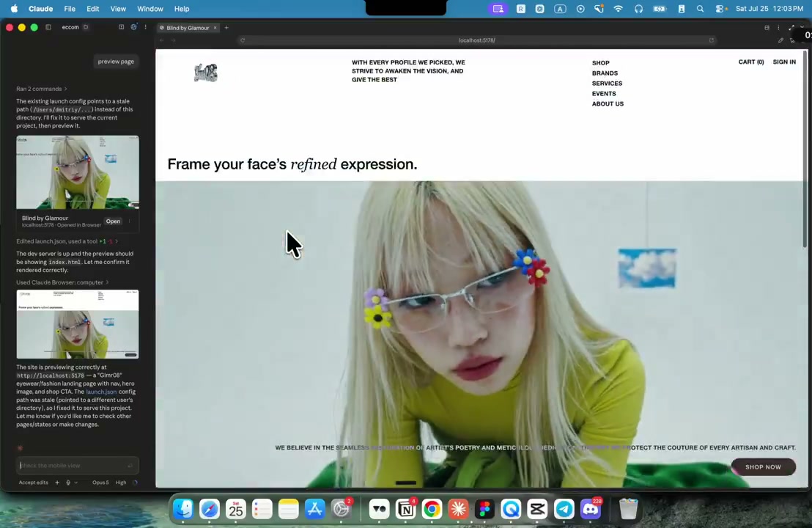This screenshot has height=528, width=812.
Task: Click the split layout icon in preview header
Action: click(767, 28)
